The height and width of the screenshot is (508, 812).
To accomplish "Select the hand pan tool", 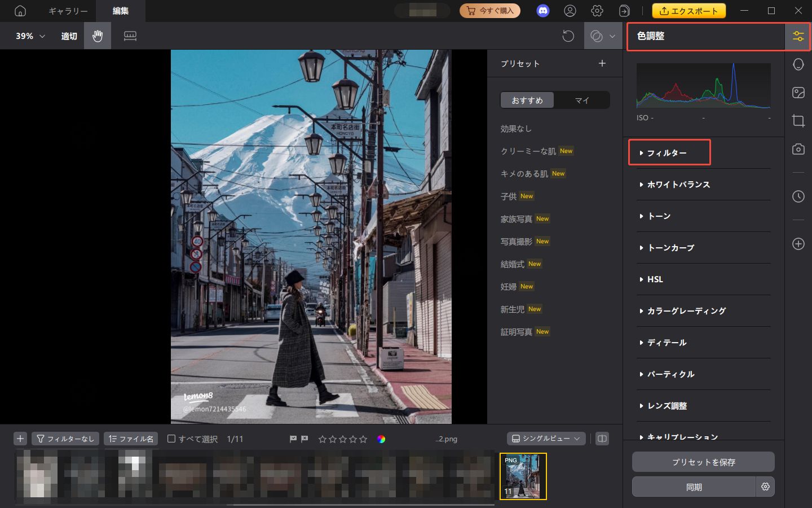I will tap(98, 36).
